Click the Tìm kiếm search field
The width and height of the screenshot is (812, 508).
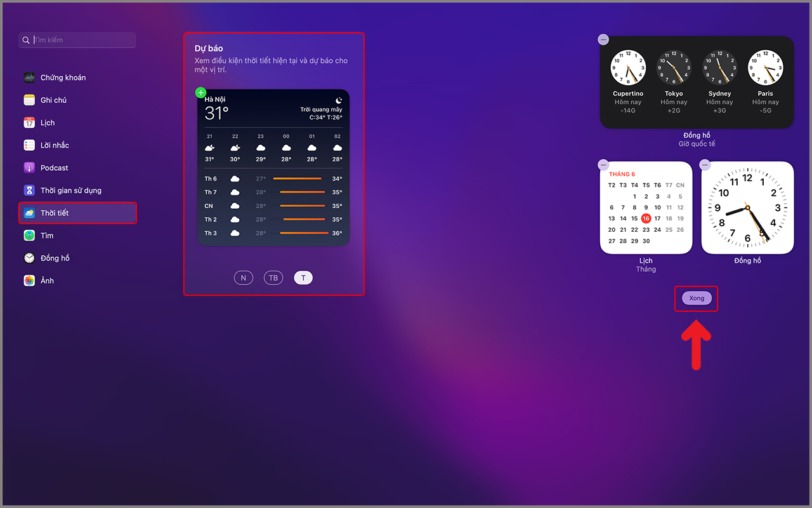[x=77, y=40]
